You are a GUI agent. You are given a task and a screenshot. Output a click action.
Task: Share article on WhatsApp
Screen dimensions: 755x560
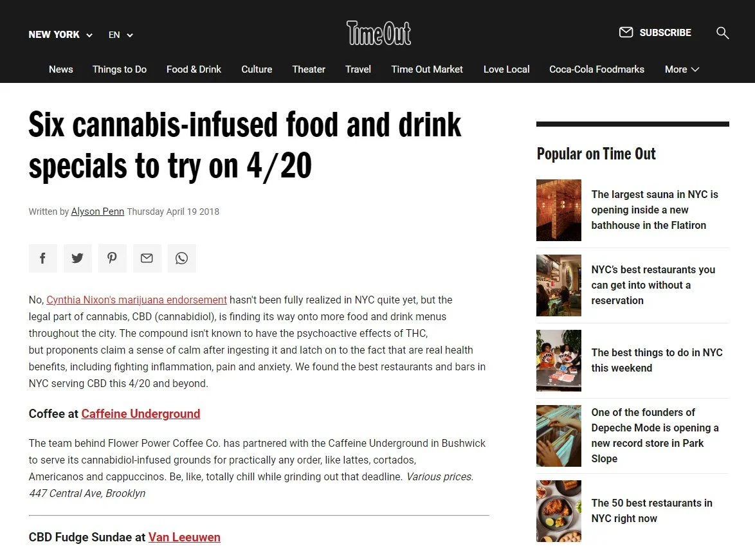[181, 258]
